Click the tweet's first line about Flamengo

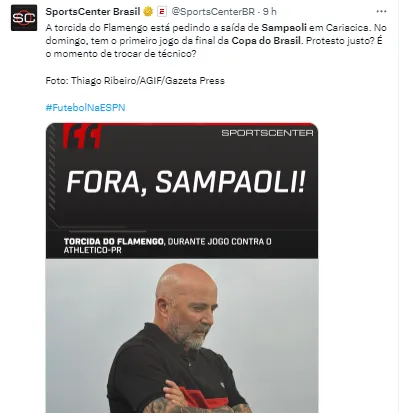click(214, 27)
